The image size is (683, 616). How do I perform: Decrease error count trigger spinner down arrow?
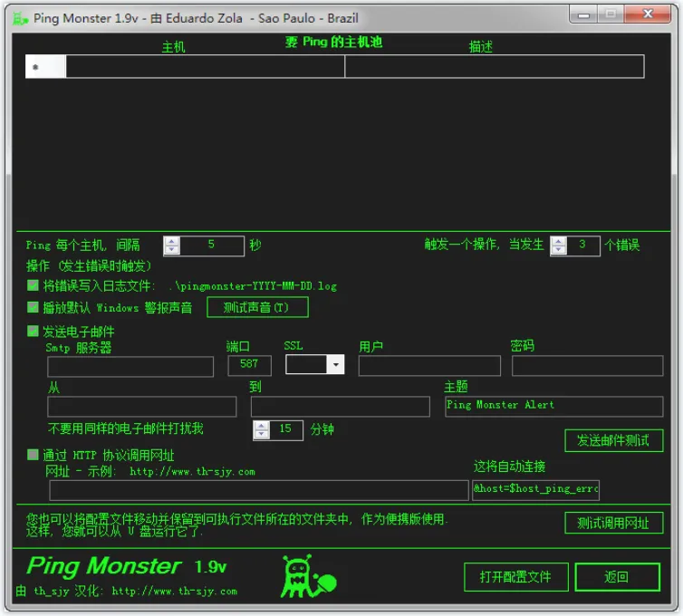click(558, 250)
